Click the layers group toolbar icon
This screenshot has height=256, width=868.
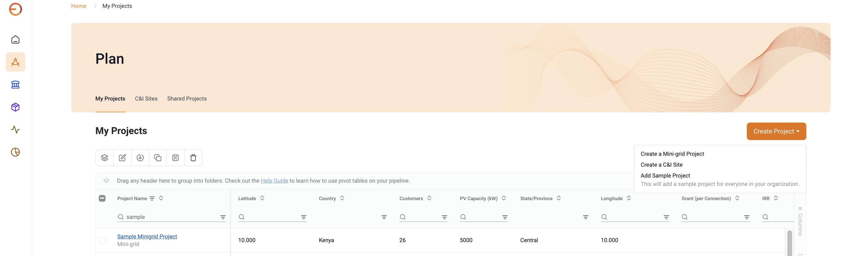point(105,158)
